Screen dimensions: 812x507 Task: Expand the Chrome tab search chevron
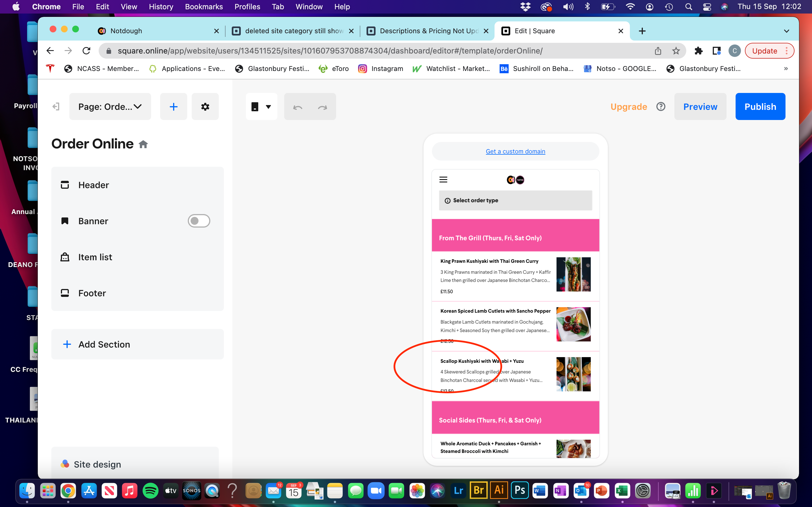pos(787,31)
